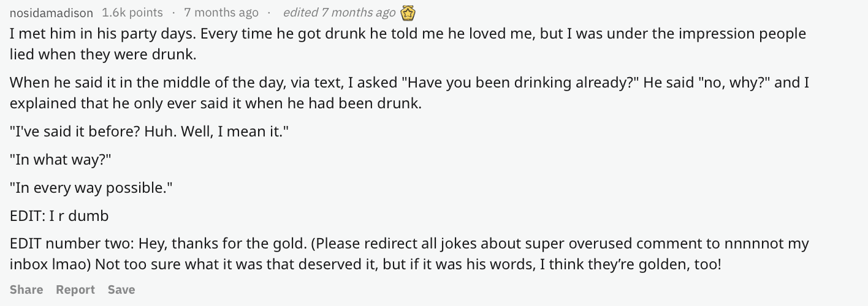Share this comment
This screenshot has width=868, height=306.
26,289
